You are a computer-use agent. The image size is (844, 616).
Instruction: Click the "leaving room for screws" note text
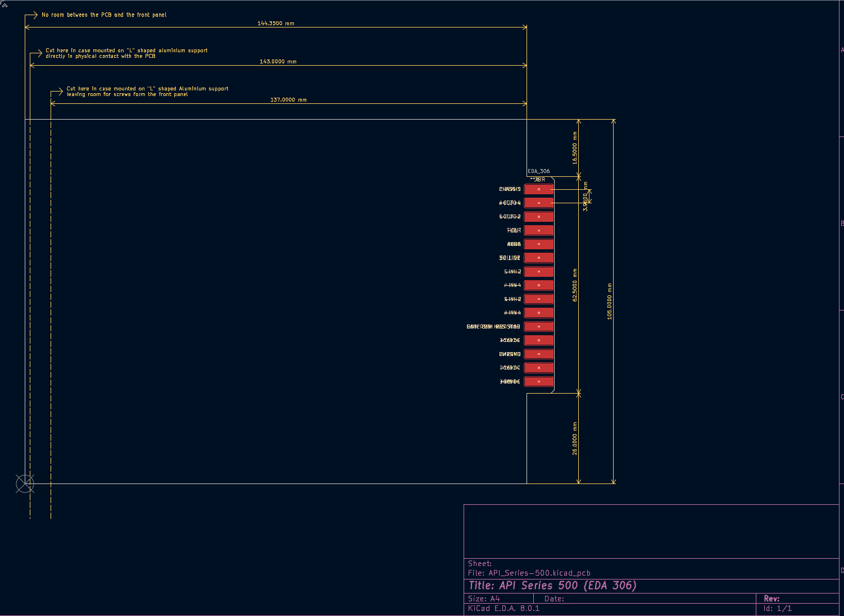click(x=127, y=94)
